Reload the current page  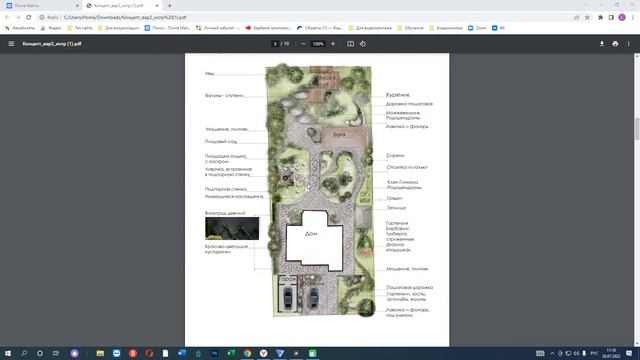(29, 17)
